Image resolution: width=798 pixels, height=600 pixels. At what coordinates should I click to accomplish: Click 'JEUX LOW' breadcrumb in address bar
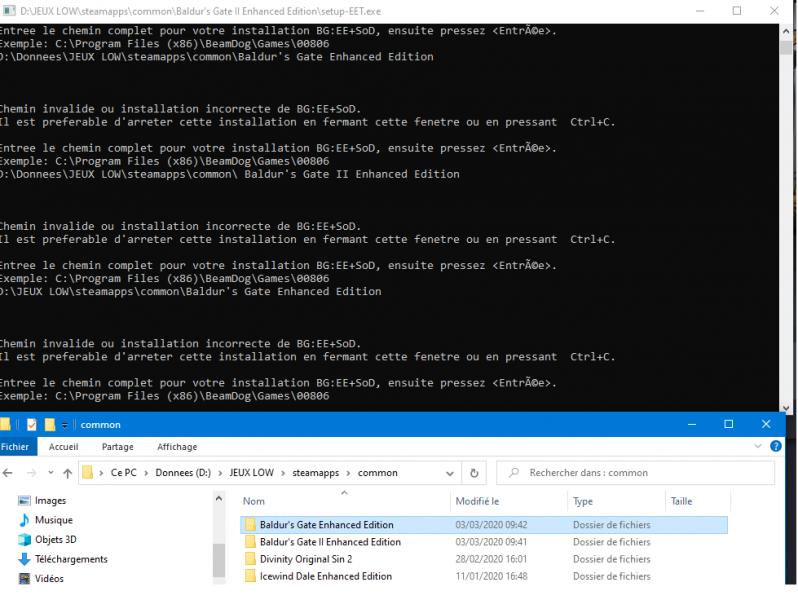tap(251, 472)
